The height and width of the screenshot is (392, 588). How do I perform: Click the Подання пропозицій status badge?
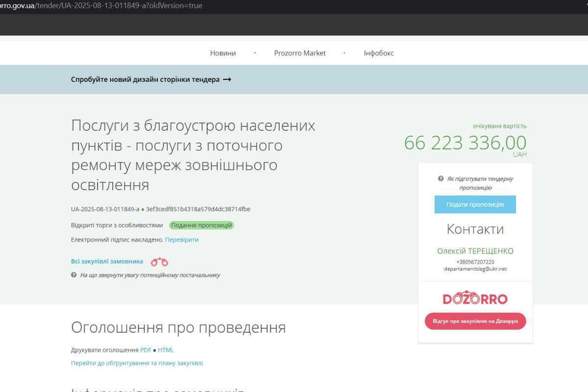click(202, 225)
